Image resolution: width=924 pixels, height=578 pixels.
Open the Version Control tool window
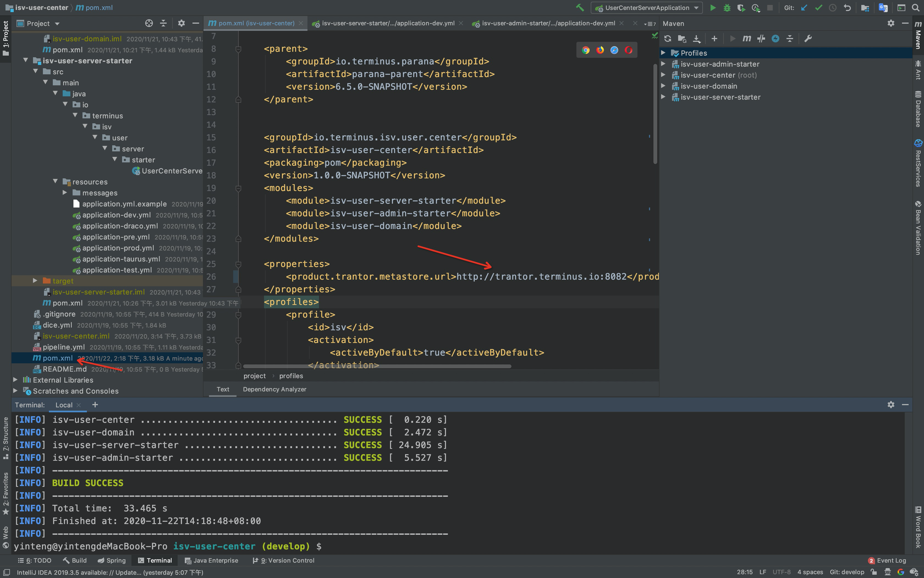click(x=283, y=560)
